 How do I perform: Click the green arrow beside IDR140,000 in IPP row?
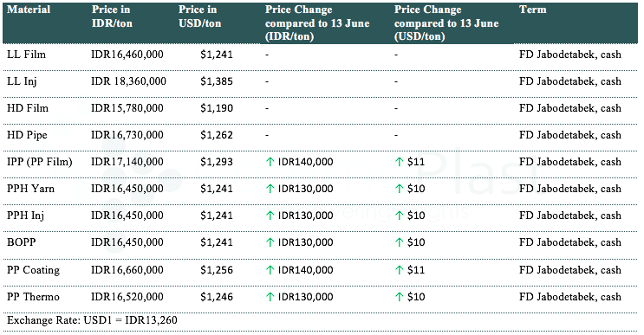point(270,162)
